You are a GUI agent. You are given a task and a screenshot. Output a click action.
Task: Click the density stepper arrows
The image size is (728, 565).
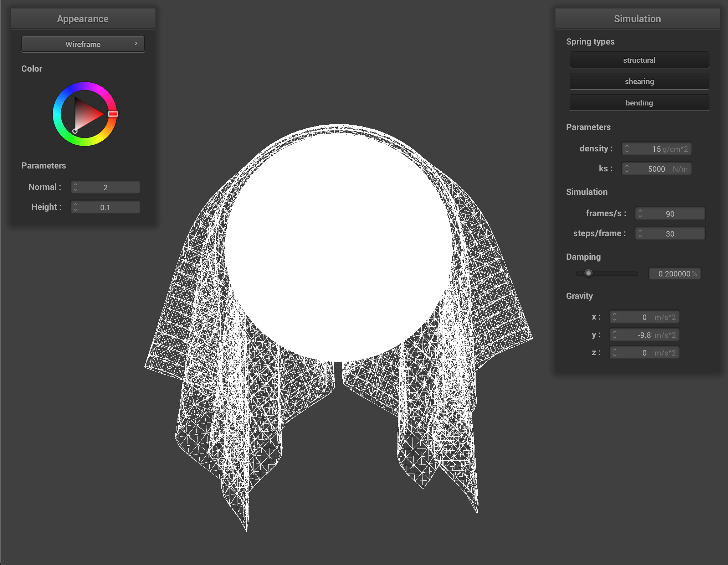627,149
